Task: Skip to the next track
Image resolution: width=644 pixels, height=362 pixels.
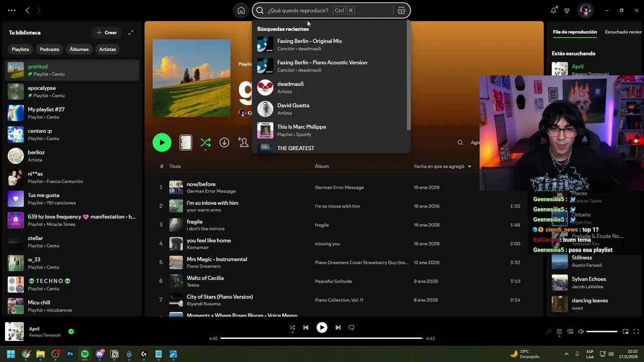Action: (x=338, y=328)
